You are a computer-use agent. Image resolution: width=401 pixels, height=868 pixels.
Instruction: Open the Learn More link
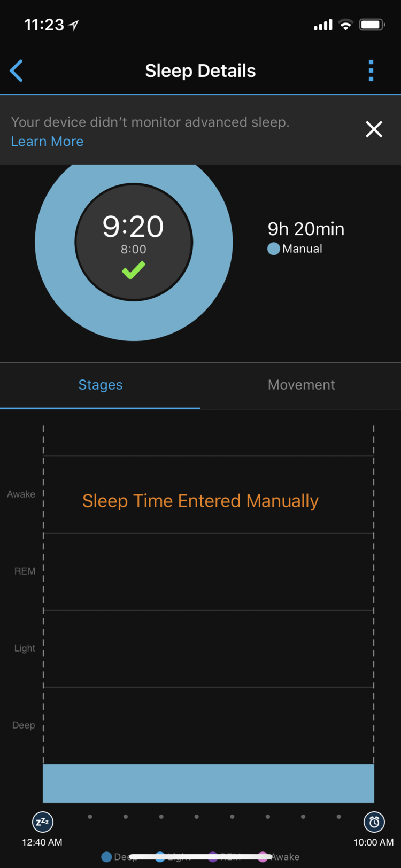coord(47,142)
